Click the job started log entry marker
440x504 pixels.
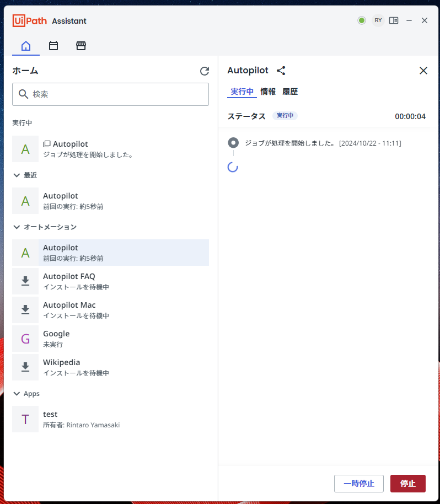coord(233,143)
